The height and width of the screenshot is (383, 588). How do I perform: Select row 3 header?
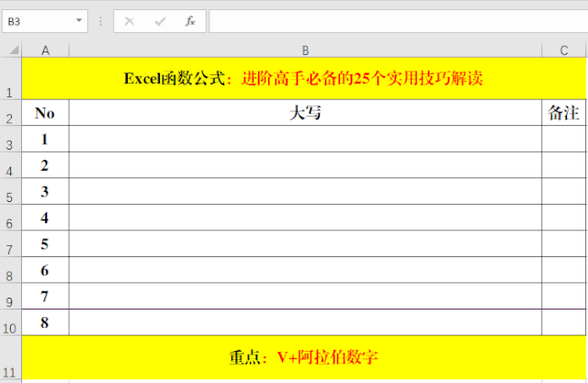(x=10, y=139)
